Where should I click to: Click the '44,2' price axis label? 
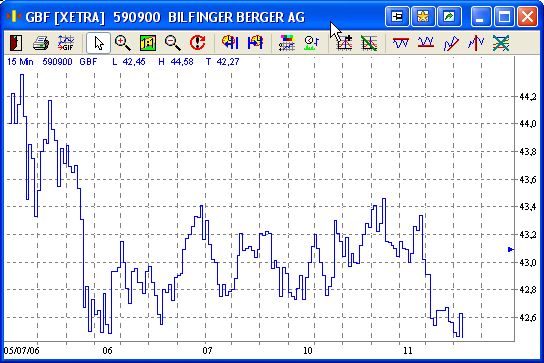pyautogui.click(x=528, y=97)
